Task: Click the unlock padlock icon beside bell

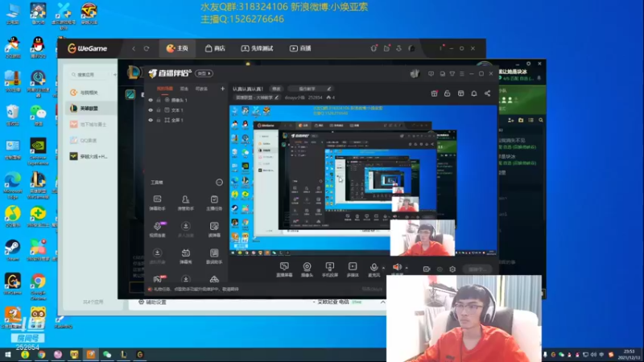Action: click(448, 93)
